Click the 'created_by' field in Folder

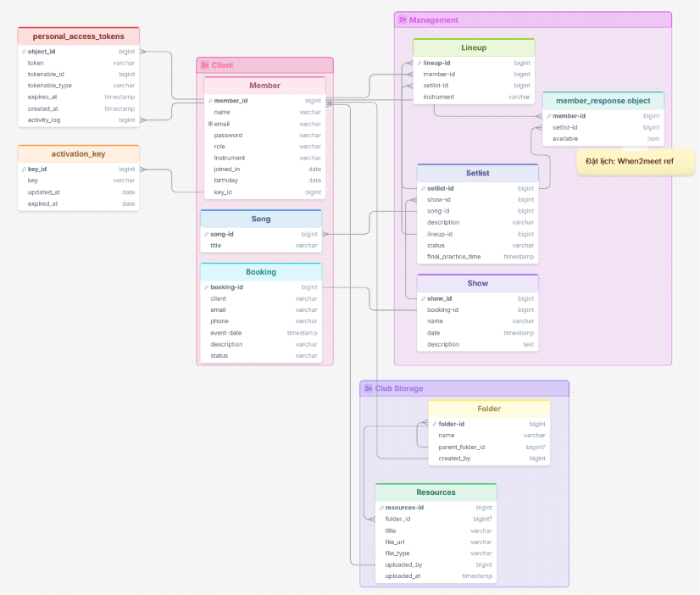point(489,459)
